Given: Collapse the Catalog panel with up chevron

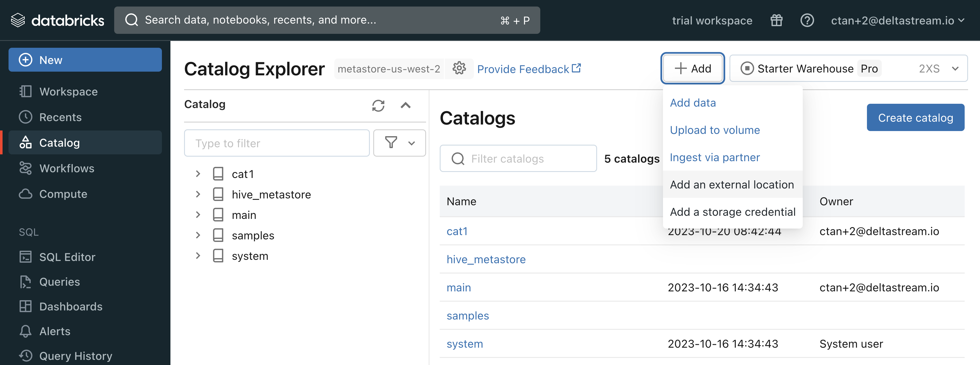Looking at the screenshot, I should [x=406, y=105].
